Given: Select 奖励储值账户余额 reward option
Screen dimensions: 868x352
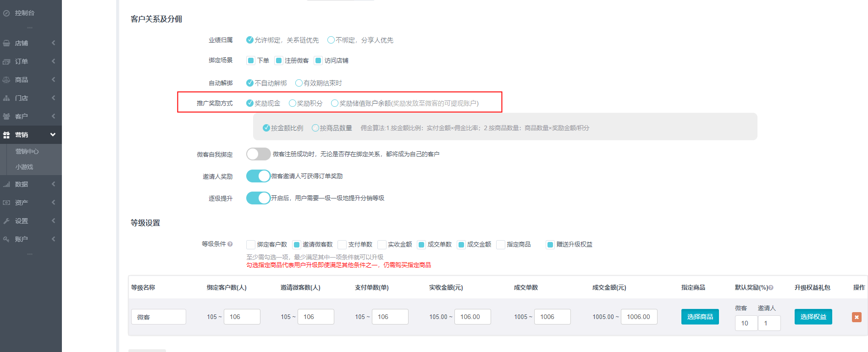Looking at the screenshot, I should point(335,103).
